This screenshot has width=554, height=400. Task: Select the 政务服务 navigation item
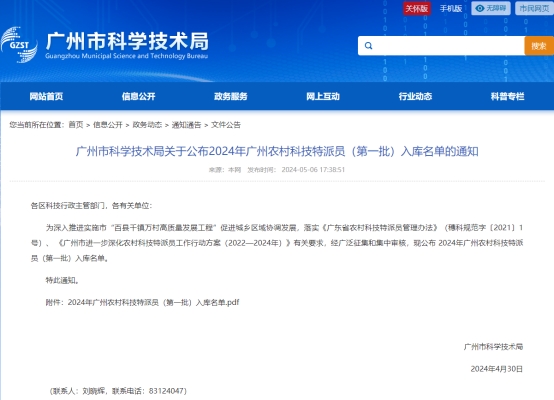(231, 96)
